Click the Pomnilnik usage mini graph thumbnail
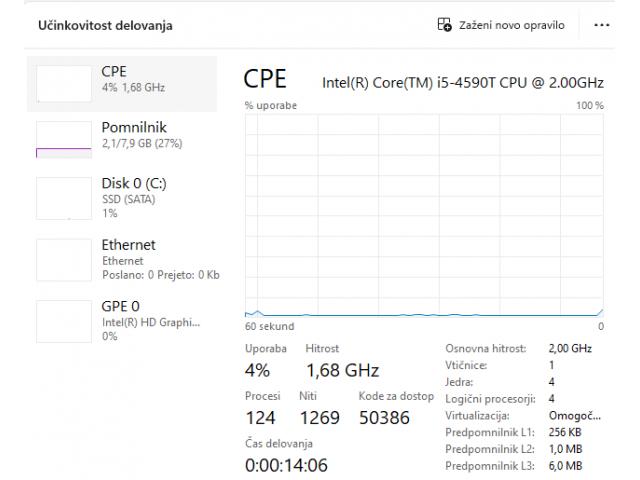Viewport: 640px width, 480px height. (x=63, y=140)
